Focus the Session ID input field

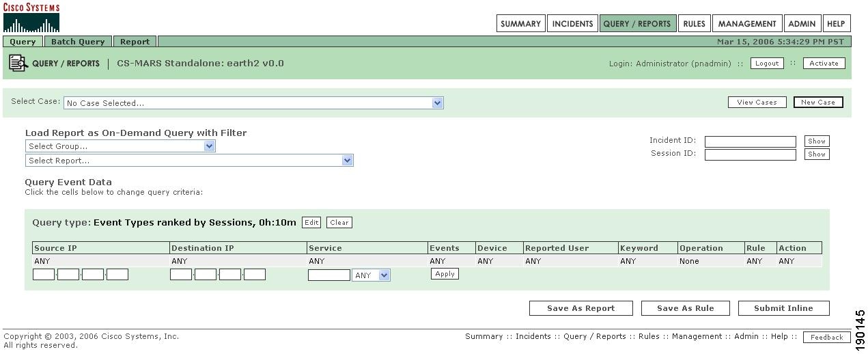750,154
